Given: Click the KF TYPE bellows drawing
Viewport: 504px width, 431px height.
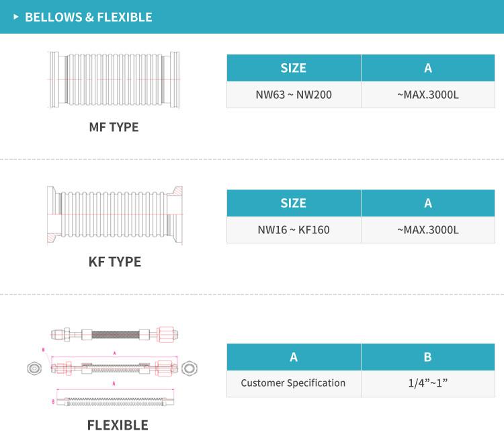Looking at the screenshot, I should (115, 214).
